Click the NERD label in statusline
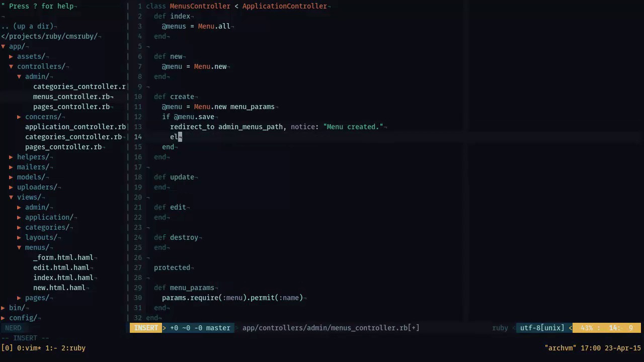Screen dimensions: 644x362 (x=13, y=328)
